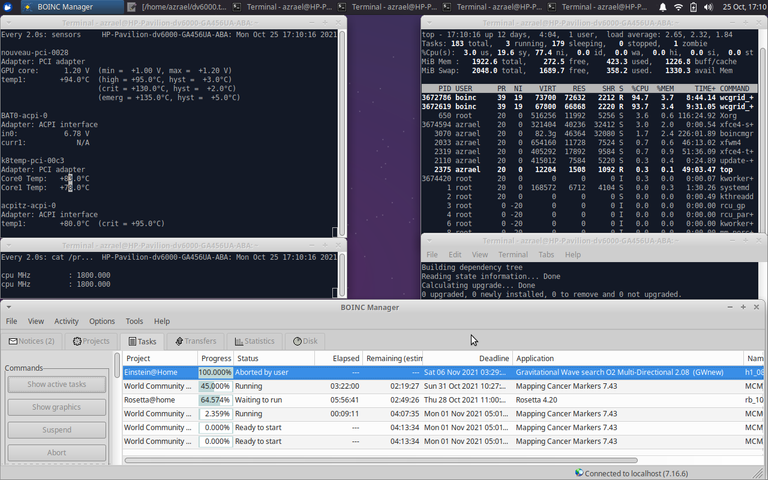
Task: Click the sensors terminal vertical scrollbar
Action: point(342,134)
